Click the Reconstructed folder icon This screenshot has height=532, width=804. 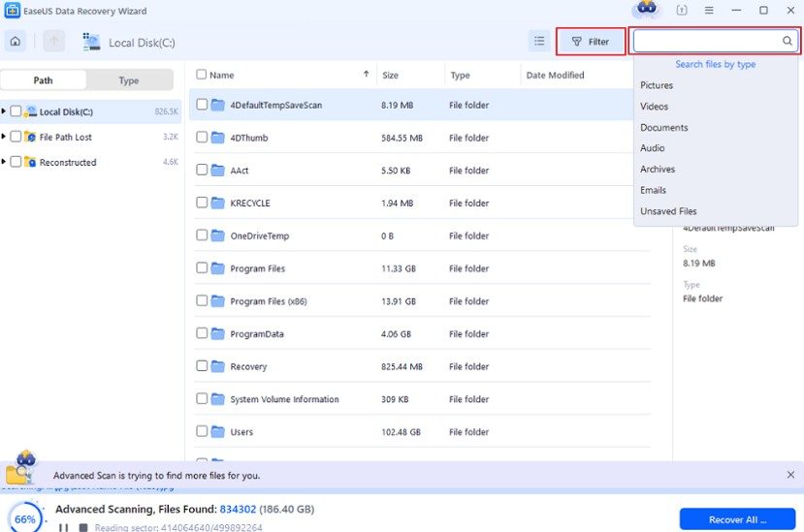30,162
